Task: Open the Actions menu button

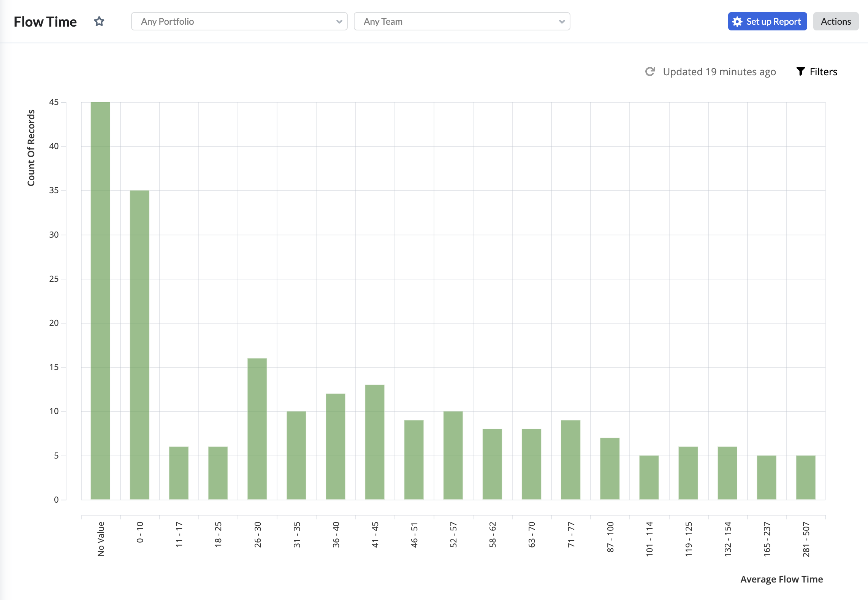Action: pos(836,21)
